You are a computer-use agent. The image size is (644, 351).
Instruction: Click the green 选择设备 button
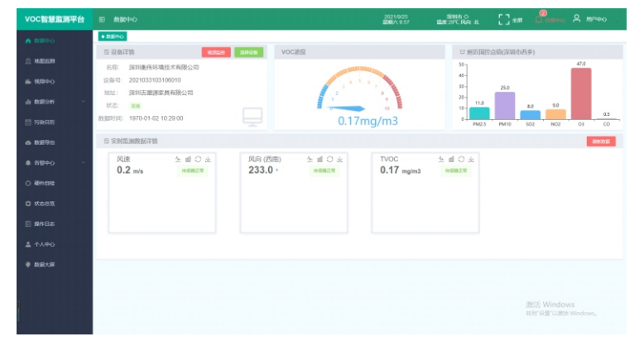pos(248,52)
